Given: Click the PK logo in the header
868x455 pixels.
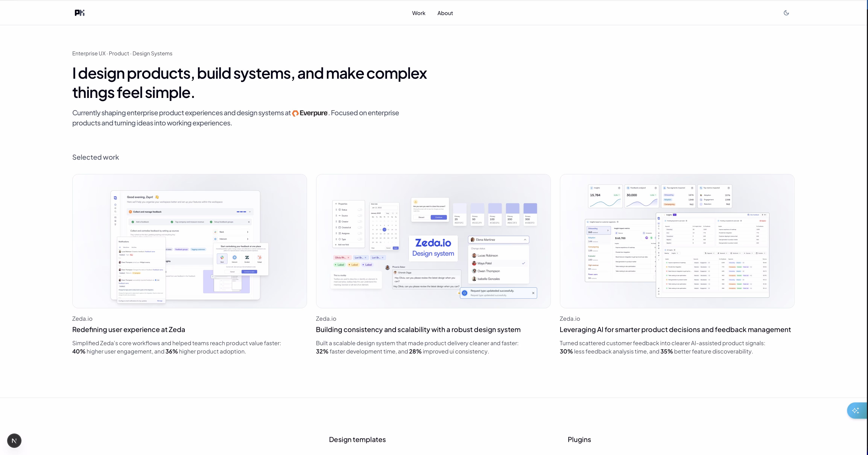Looking at the screenshot, I should coord(80,13).
